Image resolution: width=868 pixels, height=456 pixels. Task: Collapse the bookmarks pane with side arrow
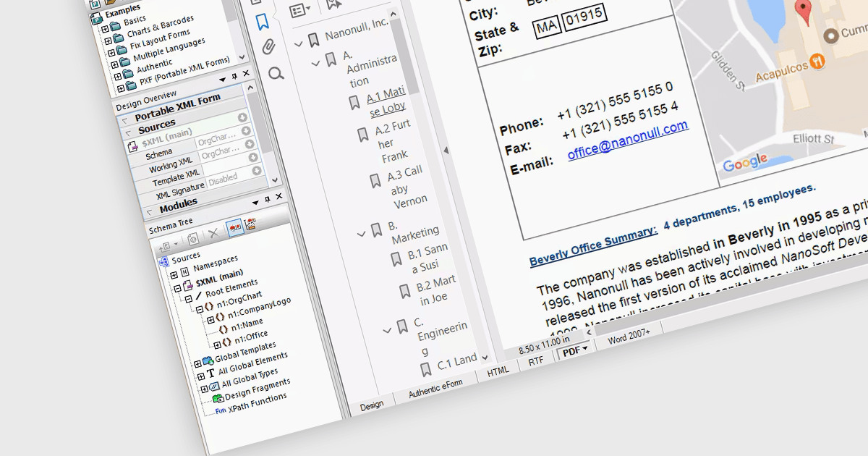(446, 150)
